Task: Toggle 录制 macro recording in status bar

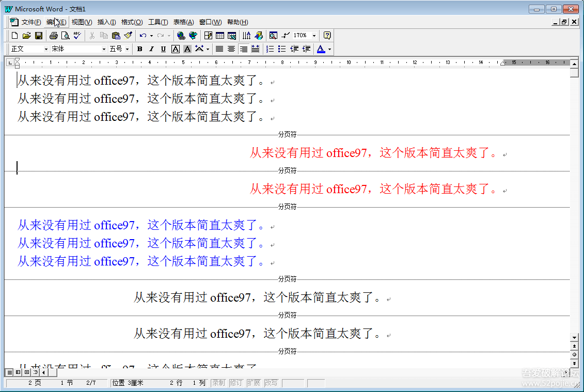Action: pos(218,383)
